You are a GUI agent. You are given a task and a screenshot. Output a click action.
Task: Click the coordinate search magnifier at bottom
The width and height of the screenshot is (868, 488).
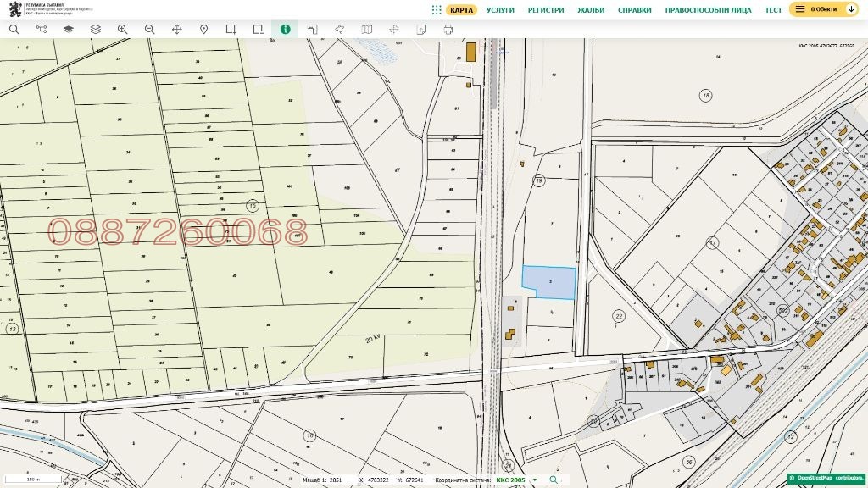[x=554, y=480]
